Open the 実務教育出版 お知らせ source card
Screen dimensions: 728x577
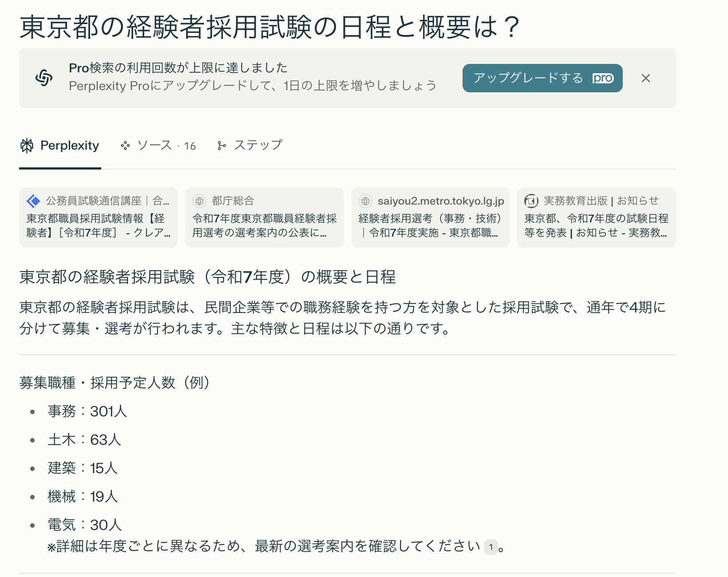click(x=597, y=217)
